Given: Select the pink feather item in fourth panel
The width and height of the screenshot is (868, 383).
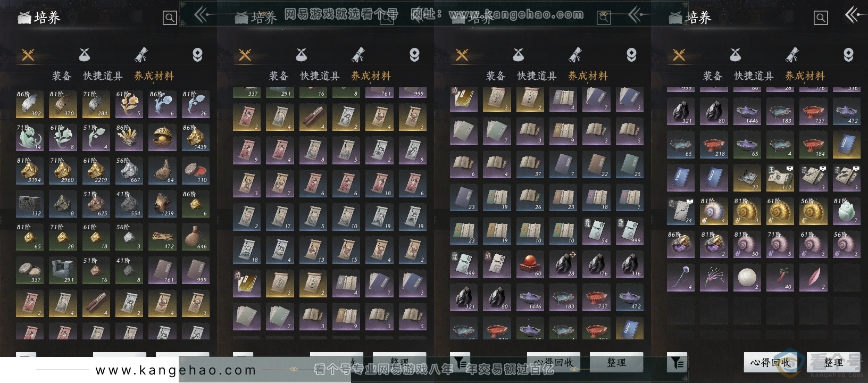Looking at the screenshot, I should click(x=813, y=278).
